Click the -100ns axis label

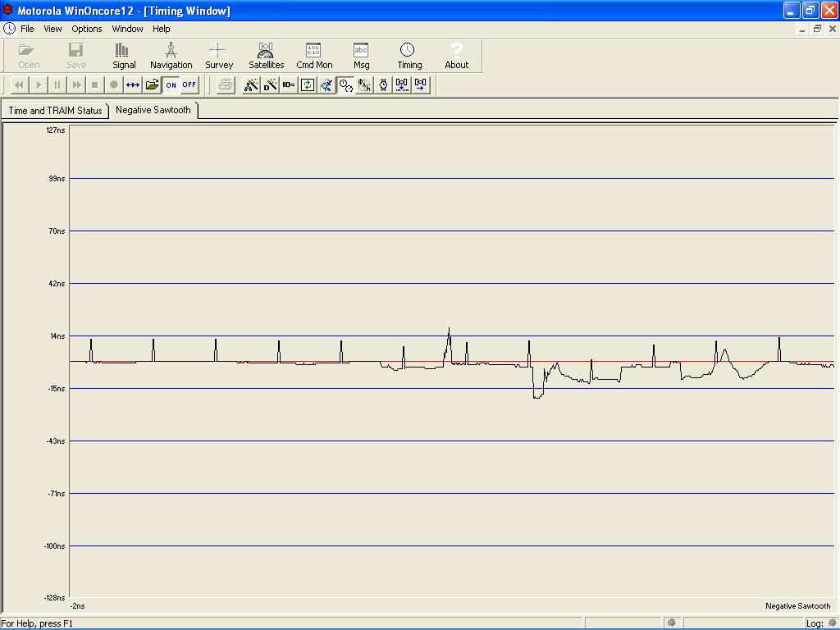(x=55, y=546)
